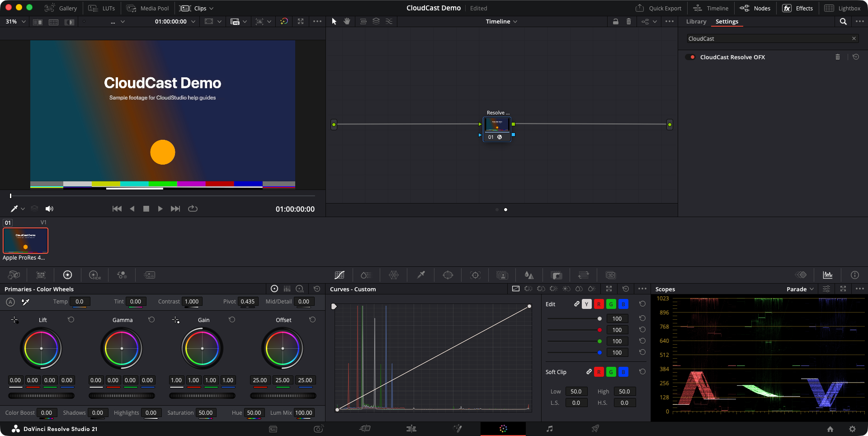
Task: Toggle the blue Soft Clip channel
Action: pyautogui.click(x=623, y=372)
